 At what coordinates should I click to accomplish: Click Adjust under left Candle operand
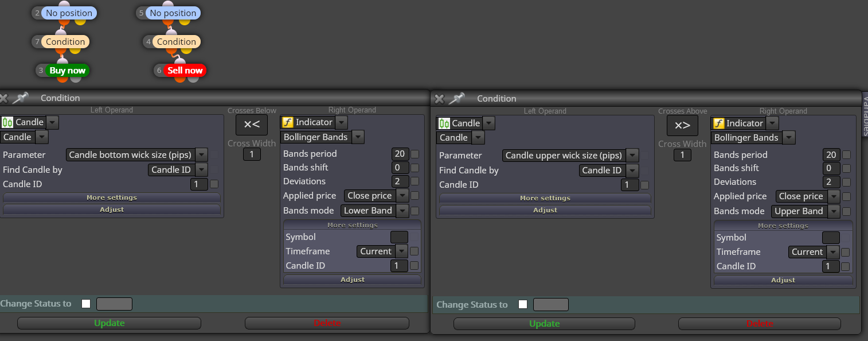(112, 210)
